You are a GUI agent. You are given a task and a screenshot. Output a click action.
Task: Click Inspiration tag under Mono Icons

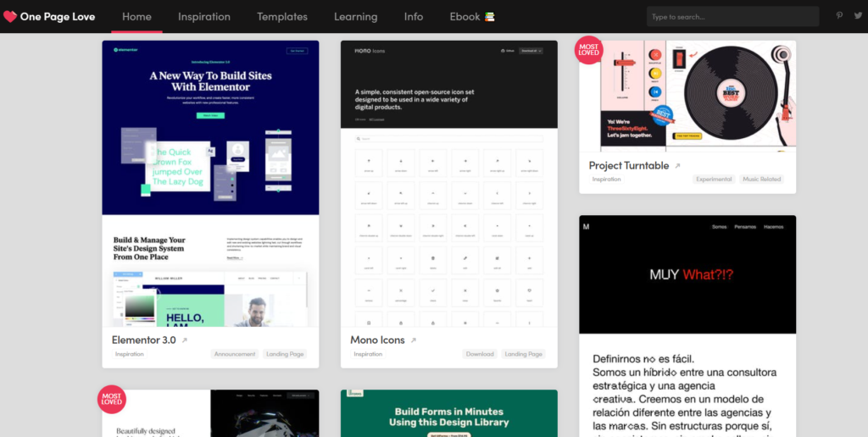(368, 354)
